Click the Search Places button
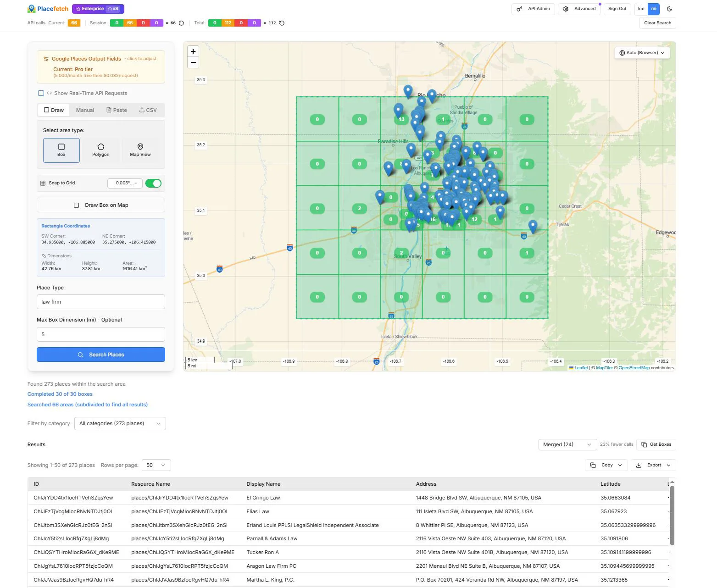 coord(100,354)
